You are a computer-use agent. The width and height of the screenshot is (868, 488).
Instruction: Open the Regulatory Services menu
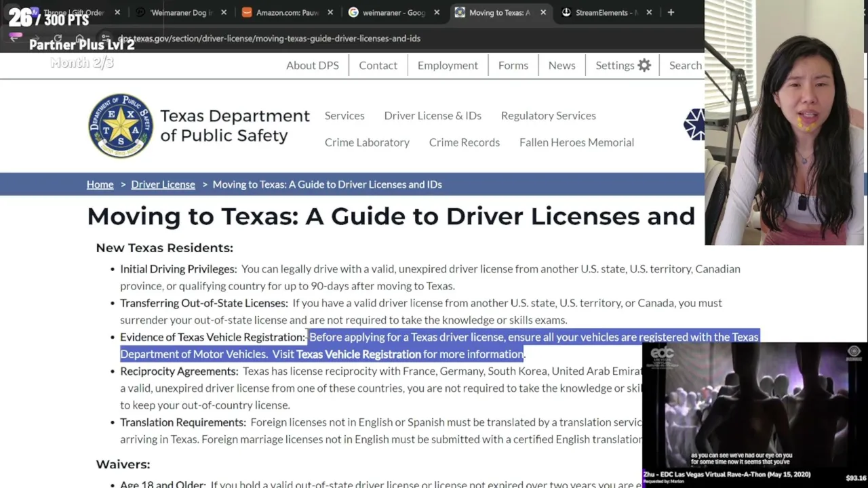point(549,116)
